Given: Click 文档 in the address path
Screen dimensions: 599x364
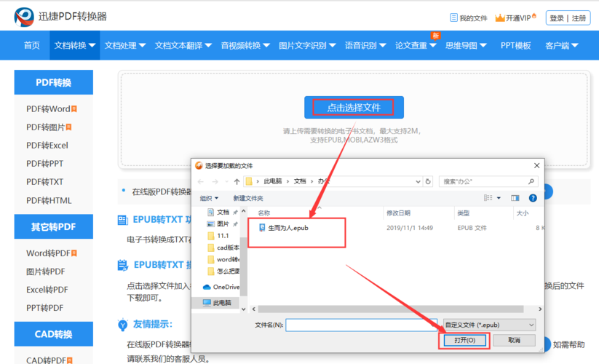Looking at the screenshot, I should click(300, 181).
